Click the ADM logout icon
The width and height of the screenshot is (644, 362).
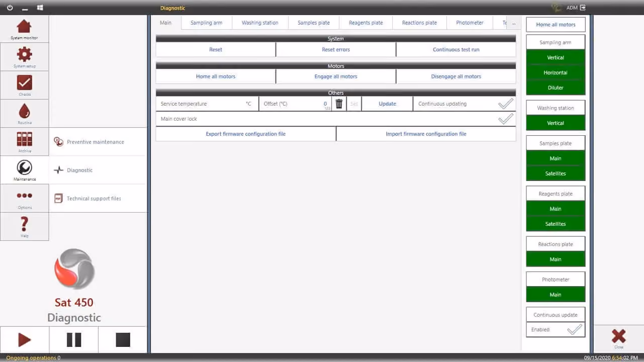583,8
